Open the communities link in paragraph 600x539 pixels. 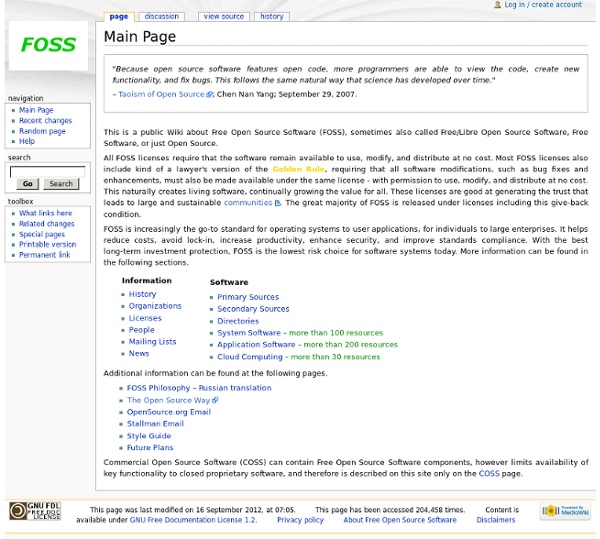pyautogui.click(x=248, y=203)
